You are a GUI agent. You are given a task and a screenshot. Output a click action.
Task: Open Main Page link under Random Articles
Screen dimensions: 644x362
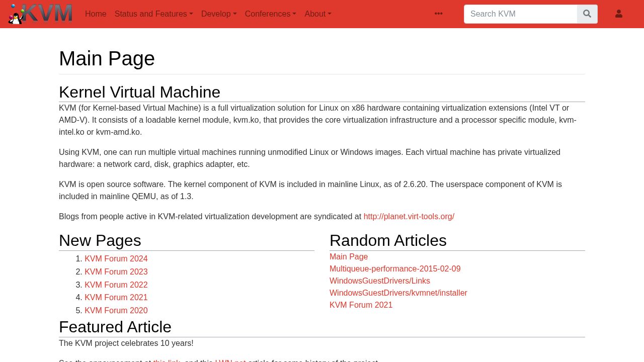click(x=349, y=257)
